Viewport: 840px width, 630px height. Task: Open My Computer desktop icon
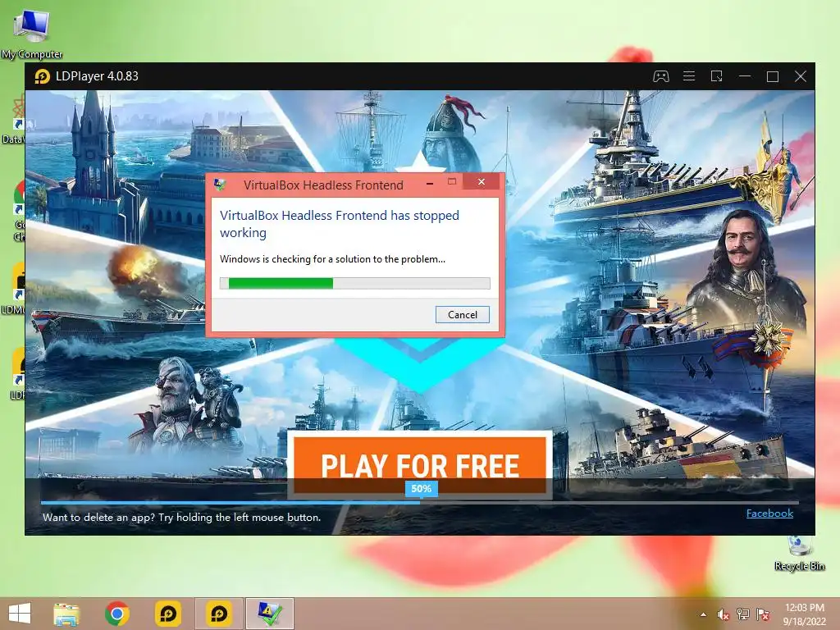32,34
